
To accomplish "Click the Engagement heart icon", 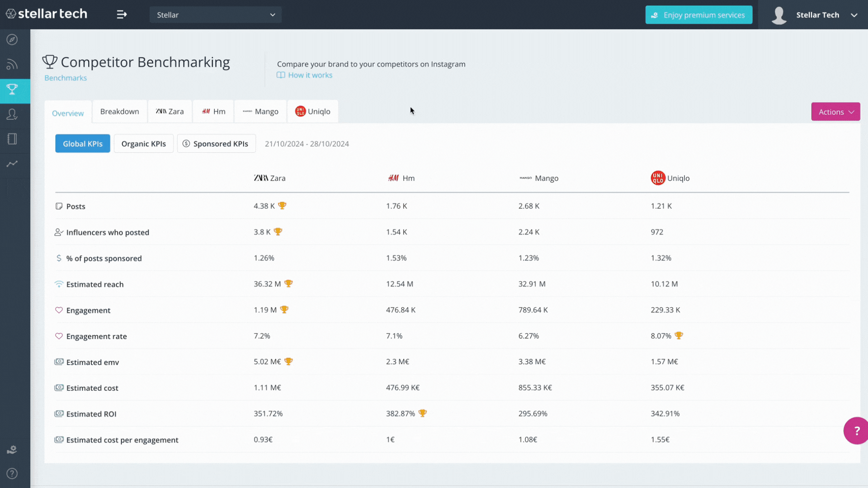I will (x=59, y=310).
